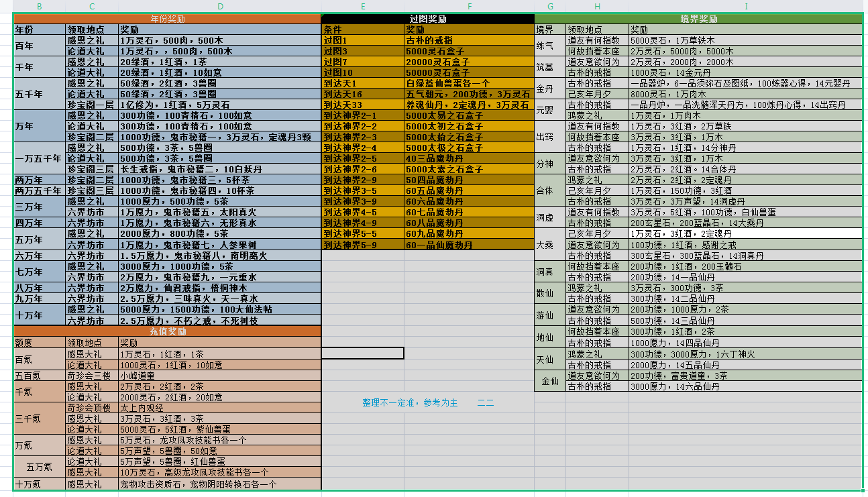
Task: Select the 十万年 year cell
Action: pos(40,315)
